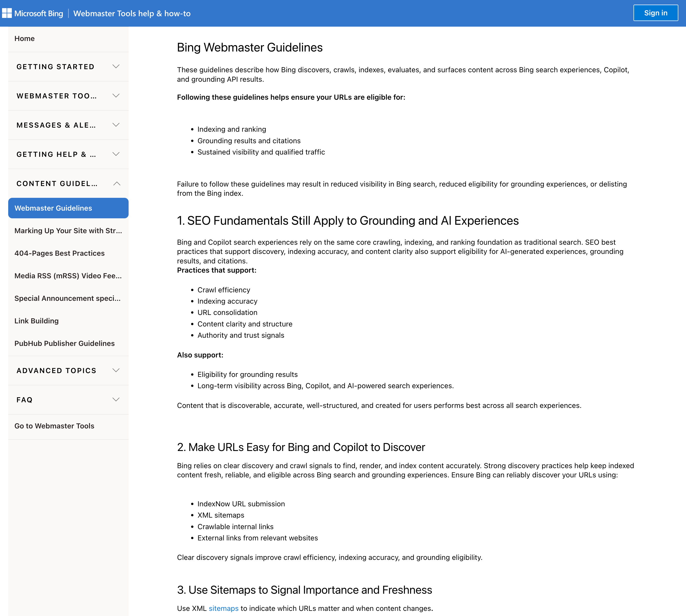This screenshot has height=616, width=686.
Task: Click the Microsoft Bing wordmark in header
Action: pos(38,14)
